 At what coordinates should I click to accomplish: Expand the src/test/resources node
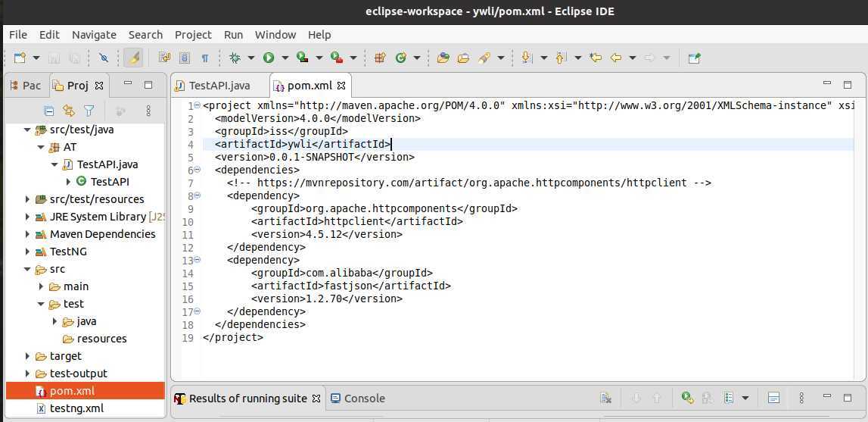[27, 199]
